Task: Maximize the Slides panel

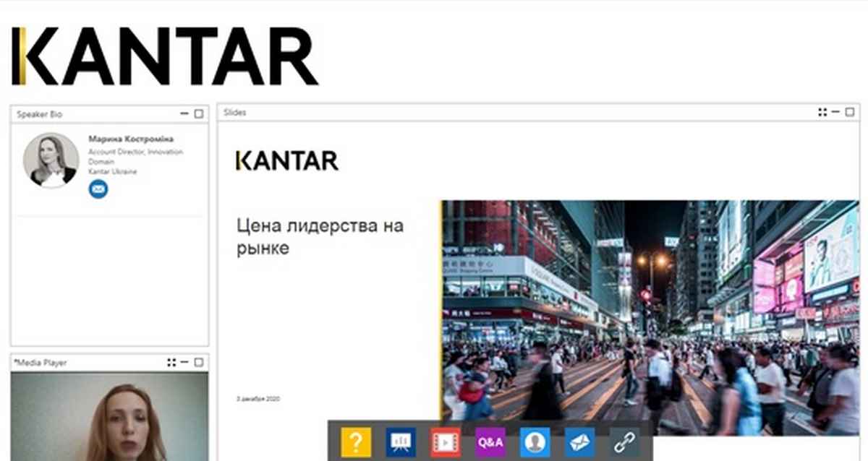Action: pos(850,112)
